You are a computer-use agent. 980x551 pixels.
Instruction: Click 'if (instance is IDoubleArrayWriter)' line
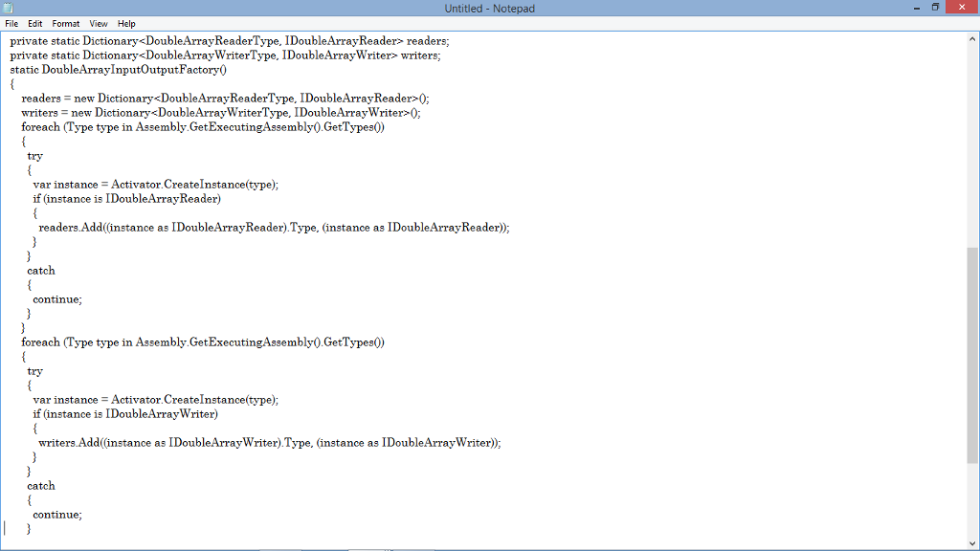[125, 414]
